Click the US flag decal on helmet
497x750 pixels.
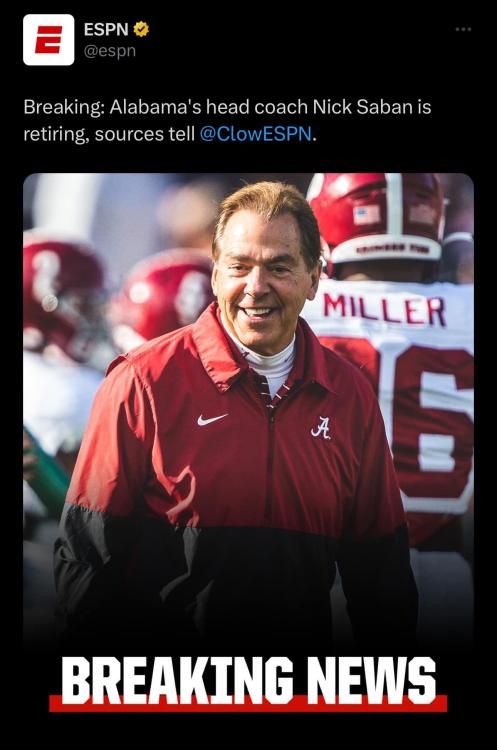tap(367, 215)
